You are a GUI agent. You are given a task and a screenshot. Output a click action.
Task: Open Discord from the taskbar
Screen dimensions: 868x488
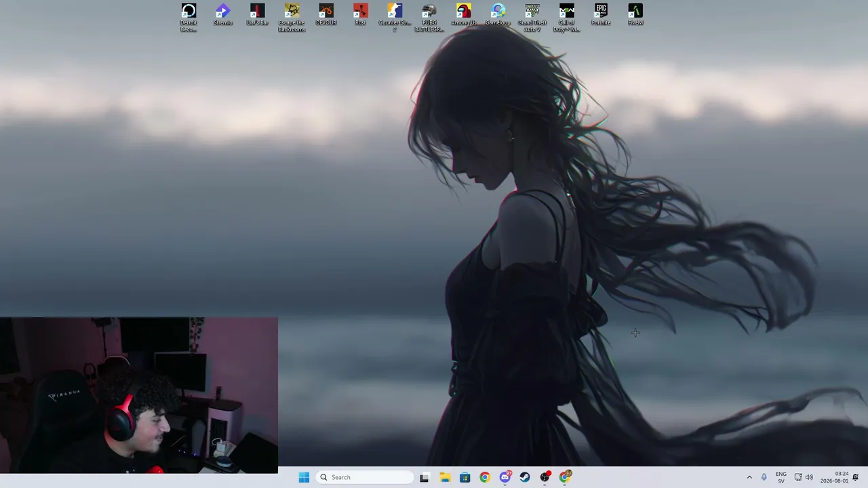pyautogui.click(x=505, y=477)
